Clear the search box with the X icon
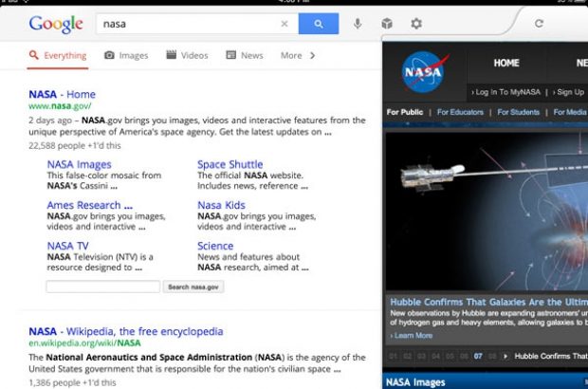The height and width of the screenshot is (389, 588). [285, 24]
